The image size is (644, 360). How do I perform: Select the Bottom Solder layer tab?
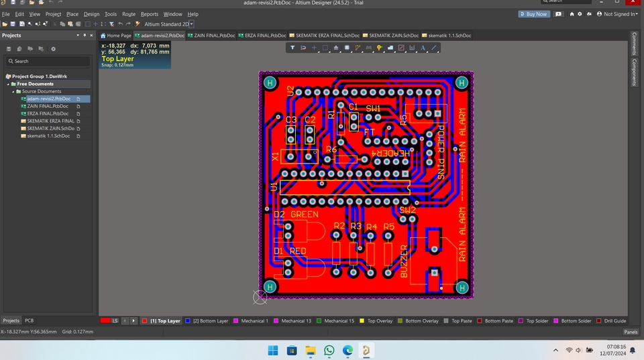pyautogui.click(x=572, y=320)
